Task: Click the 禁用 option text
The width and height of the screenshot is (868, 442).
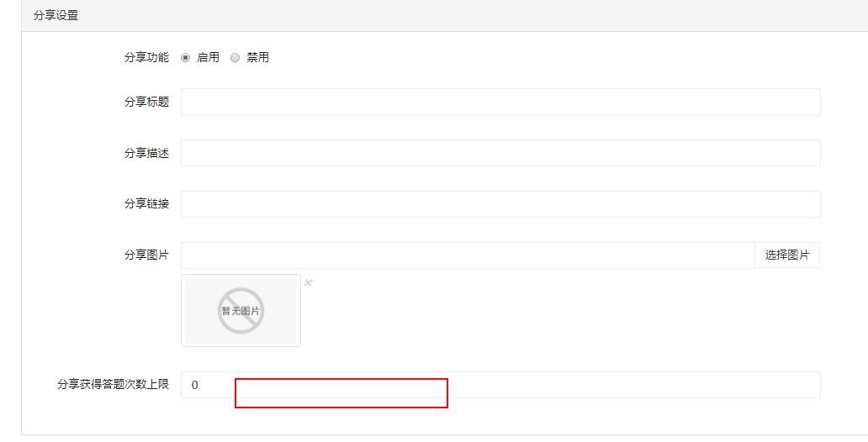Action: tap(258, 57)
